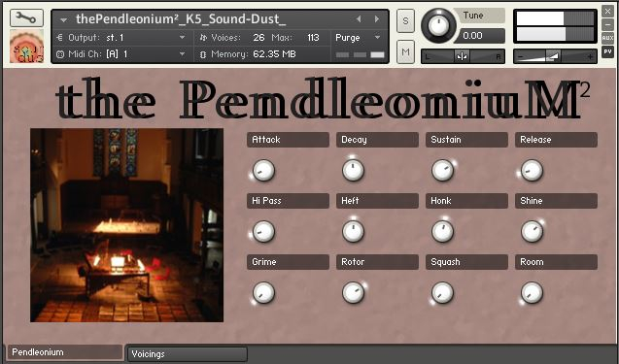This screenshot has height=364, width=619.
Task: Click the Release knob
Action: pos(532,171)
